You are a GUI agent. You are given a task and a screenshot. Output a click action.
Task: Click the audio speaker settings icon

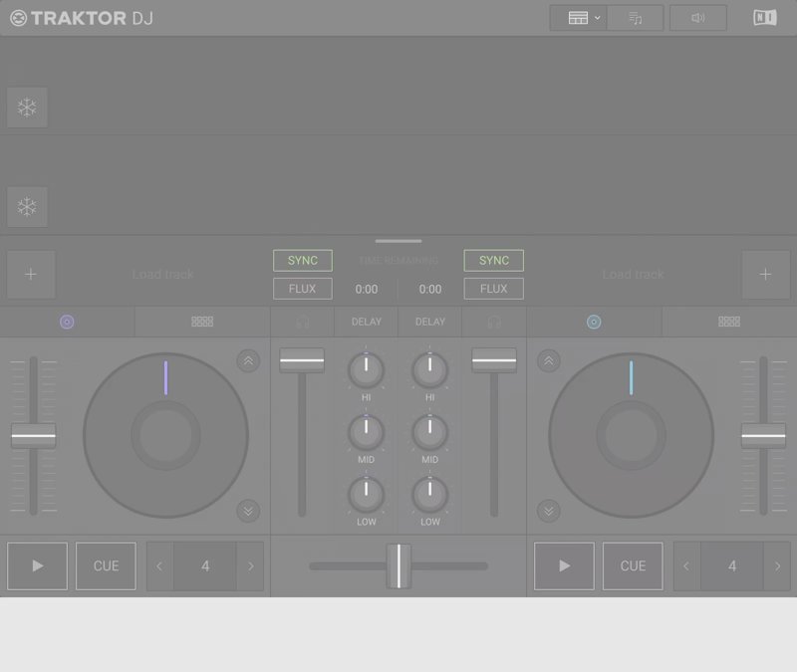(697, 18)
